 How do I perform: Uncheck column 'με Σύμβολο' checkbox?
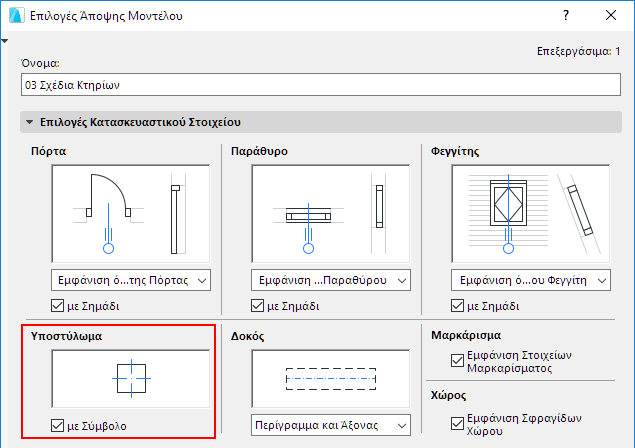point(58,427)
